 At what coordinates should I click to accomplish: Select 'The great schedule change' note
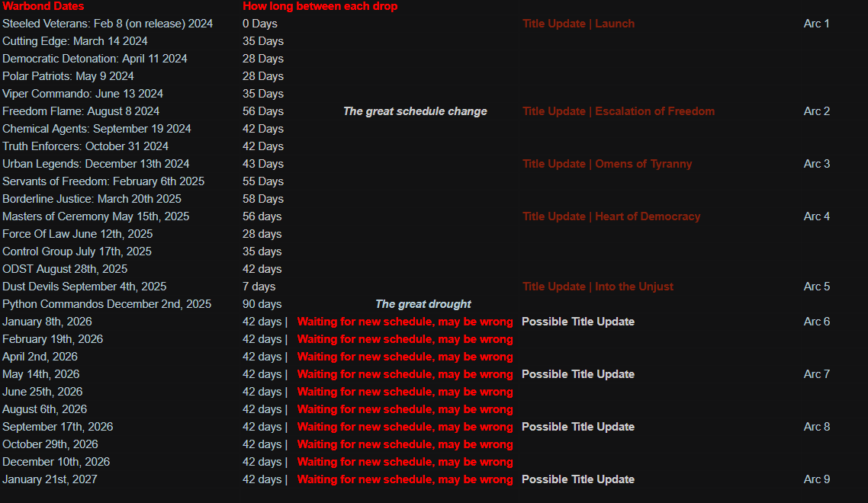click(415, 111)
